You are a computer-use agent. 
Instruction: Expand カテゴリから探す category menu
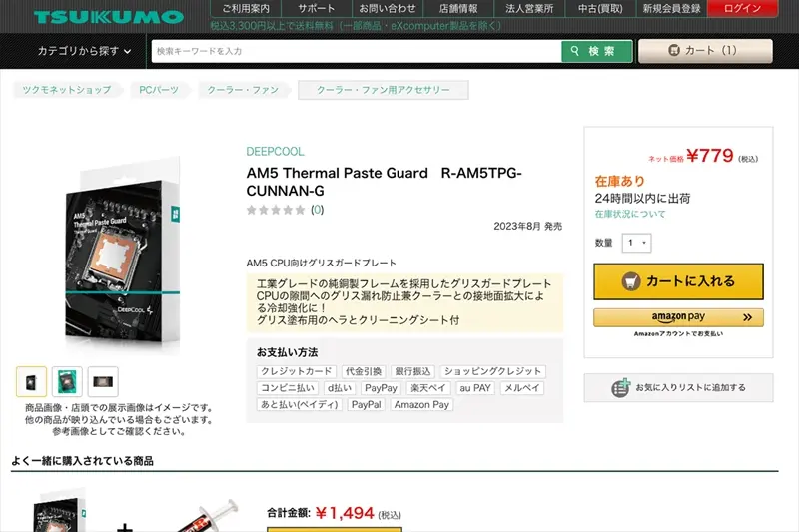click(85, 51)
